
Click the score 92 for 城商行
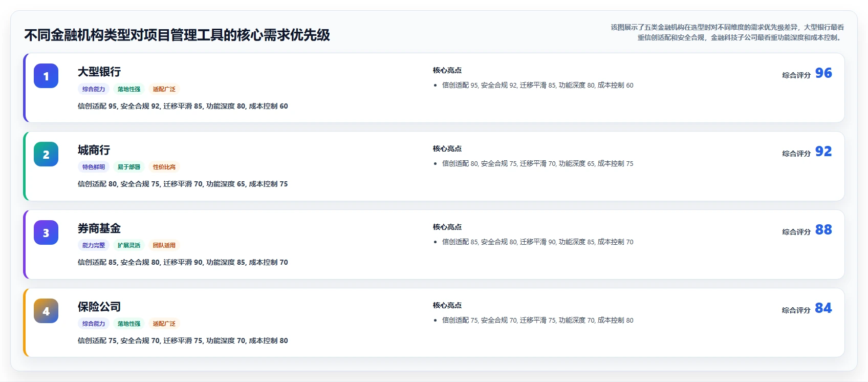tap(823, 152)
